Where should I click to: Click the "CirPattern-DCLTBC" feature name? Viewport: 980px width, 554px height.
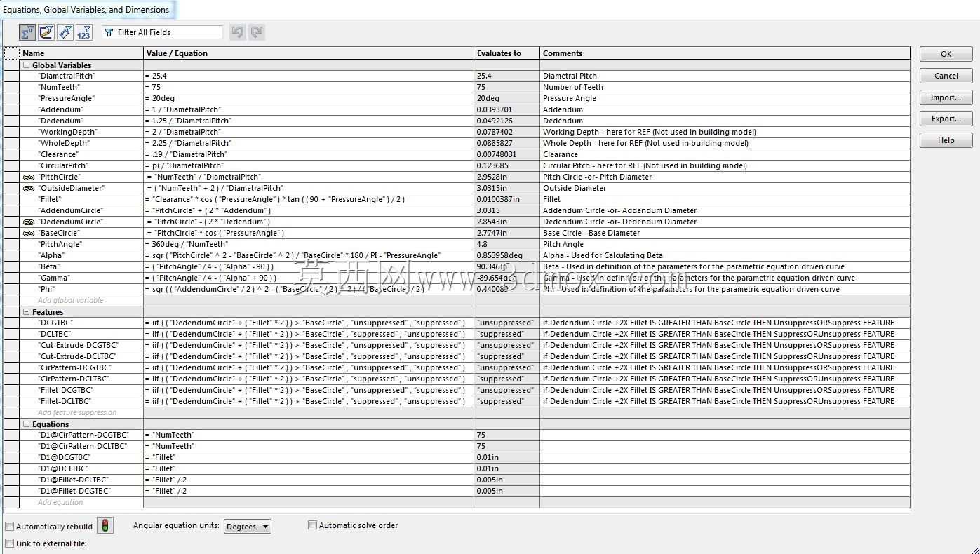[74, 379]
